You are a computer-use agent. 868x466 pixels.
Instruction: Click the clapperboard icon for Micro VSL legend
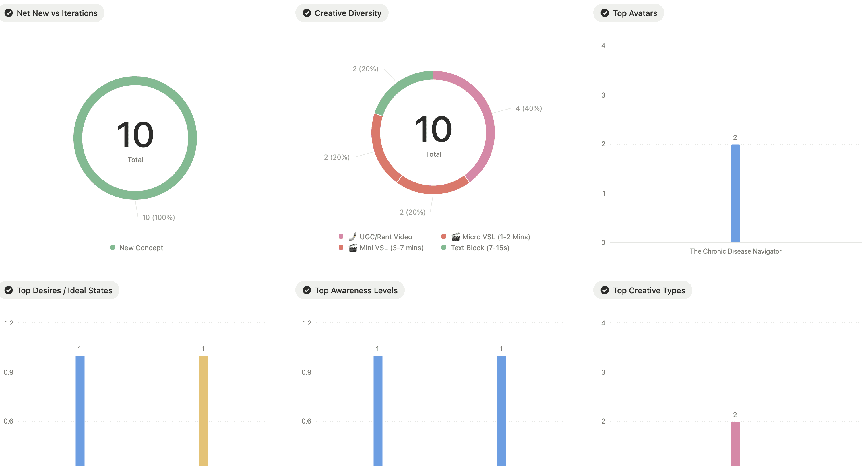[455, 237]
